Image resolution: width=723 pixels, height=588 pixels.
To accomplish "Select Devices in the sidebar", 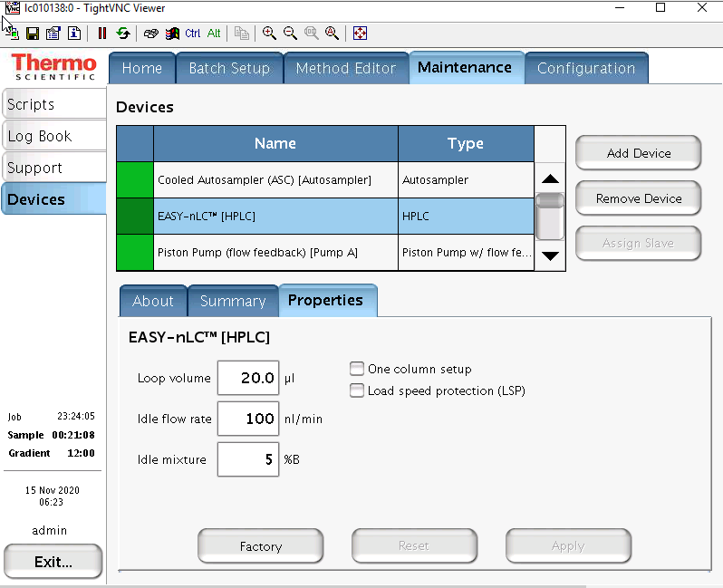I will pyautogui.click(x=53, y=199).
